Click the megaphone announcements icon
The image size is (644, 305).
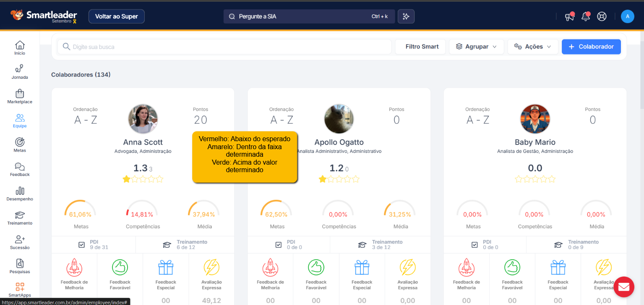569,17
